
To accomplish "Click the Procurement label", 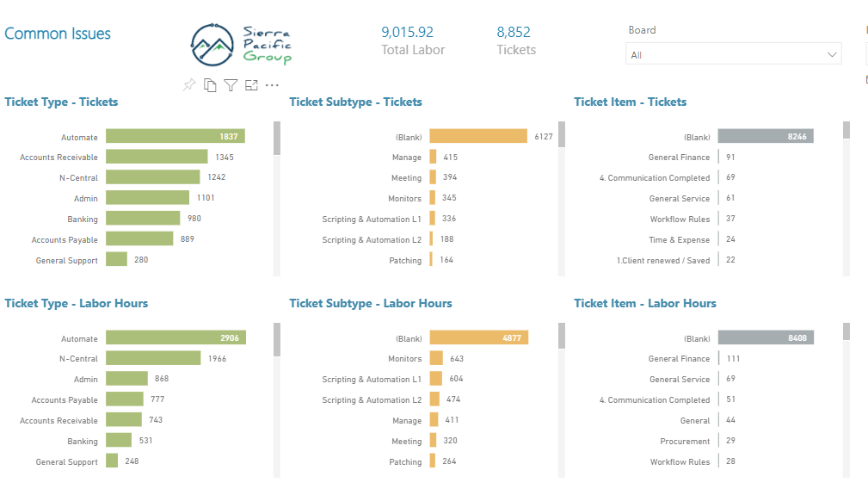I will (x=685, y=442).
